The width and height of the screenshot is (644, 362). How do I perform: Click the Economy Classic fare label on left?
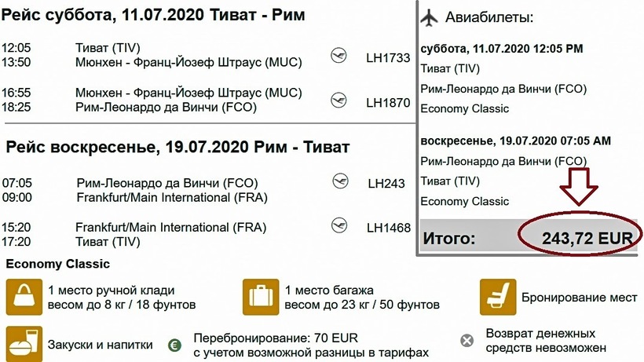click(58, 264)
